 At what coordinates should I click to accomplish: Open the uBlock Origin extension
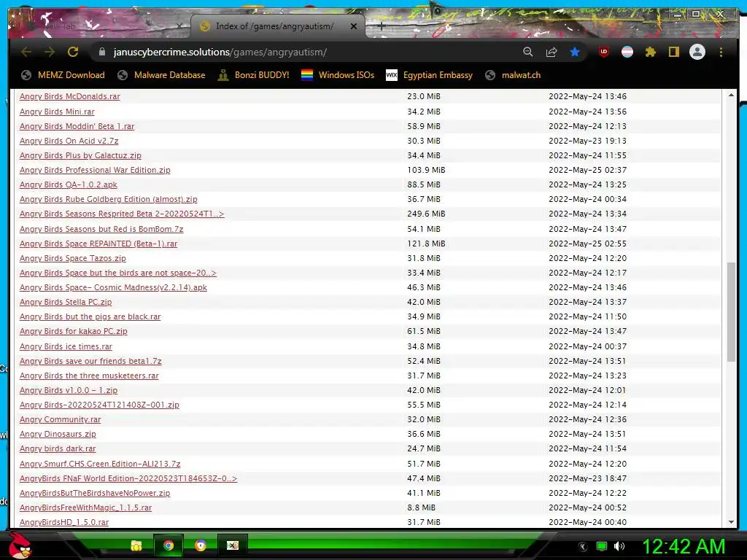coord(603,52)
